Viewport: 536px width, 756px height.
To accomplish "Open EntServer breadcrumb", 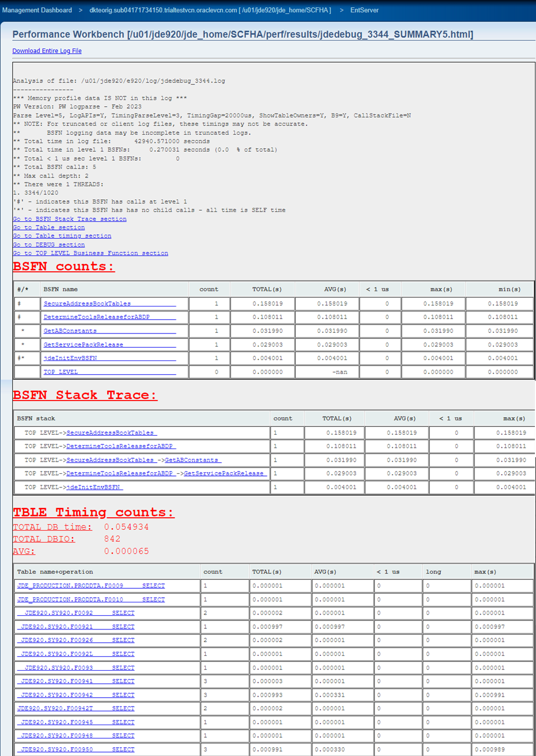I will [x=364, y=10].
